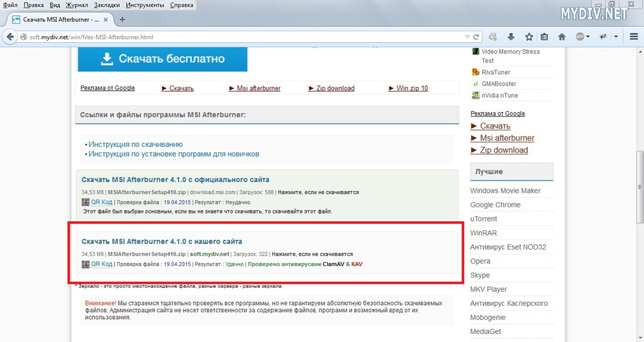644x342 pixels.
Task: Click the nVidia nTune icon in sidebar
Action: [475, 95]
